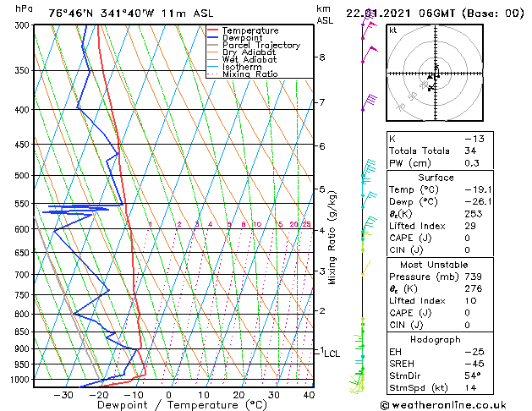Click the K index value -13
The width and height of the screenshot is (532, 411).
474,139
